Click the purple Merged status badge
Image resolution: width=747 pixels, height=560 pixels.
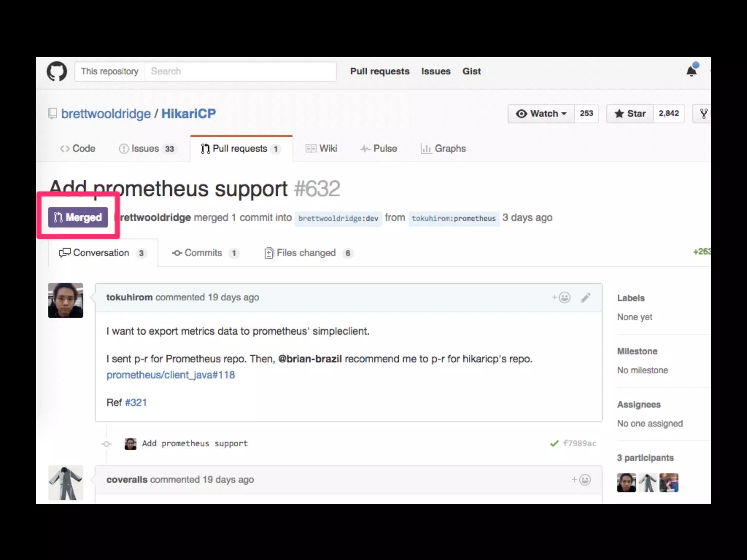pos(78,217)
